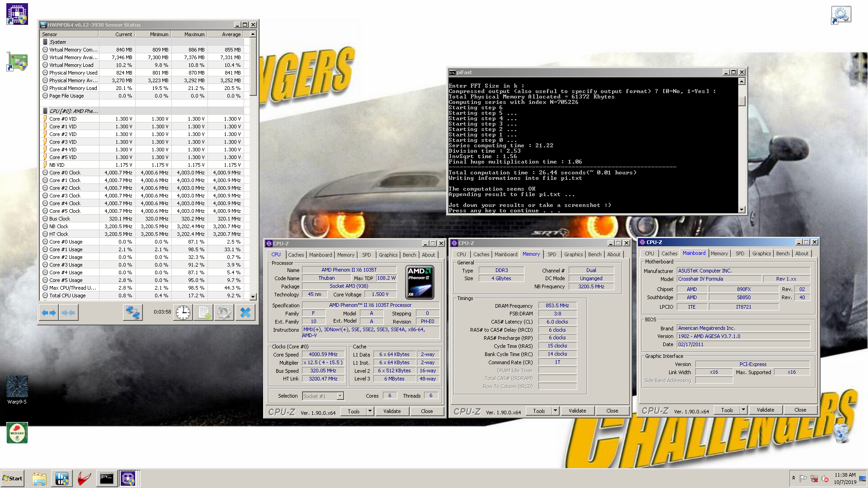Open About tab in Mainboard CPU-Z window

point(802,253)
